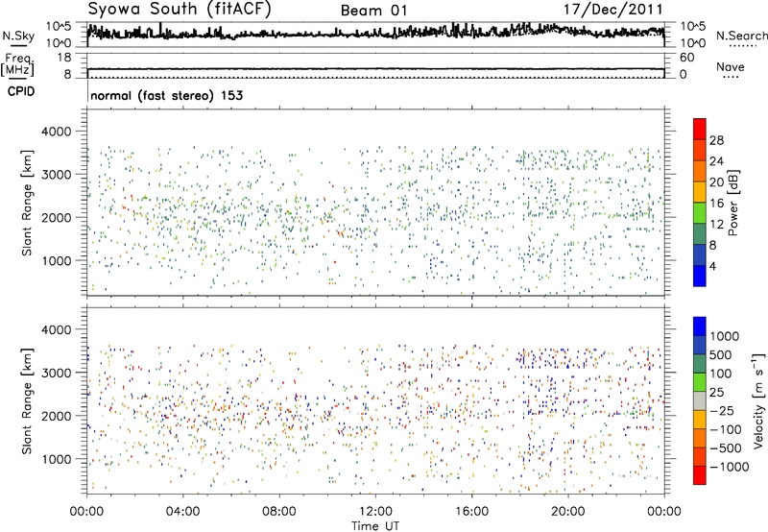The image size is (768, 532).
Task: Click the "08:00" time tick label
Action: 279,512
